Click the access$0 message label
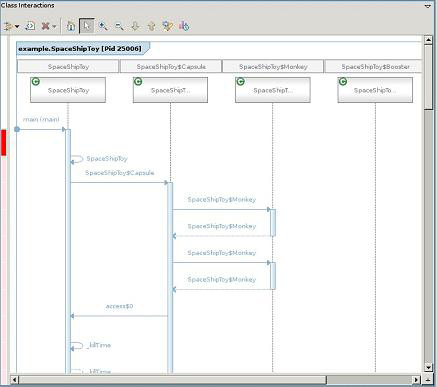Viewport: 437px width, 387px height. pos(119,306)
